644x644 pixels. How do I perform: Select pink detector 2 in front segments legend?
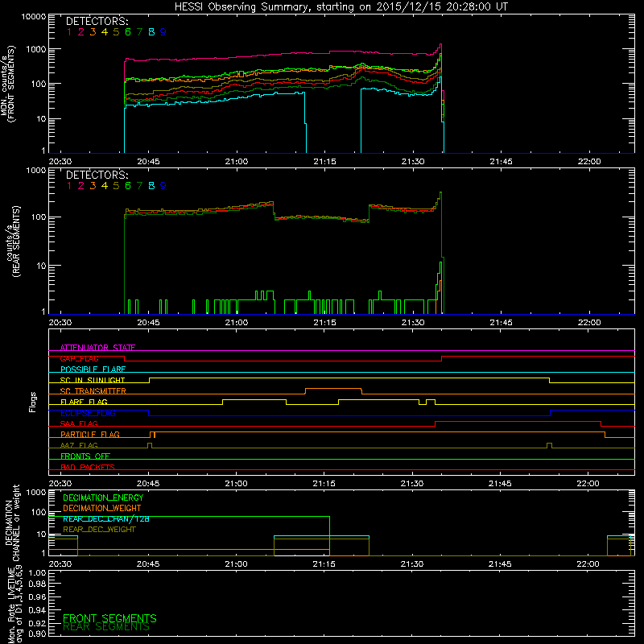(x=81, y=32)
